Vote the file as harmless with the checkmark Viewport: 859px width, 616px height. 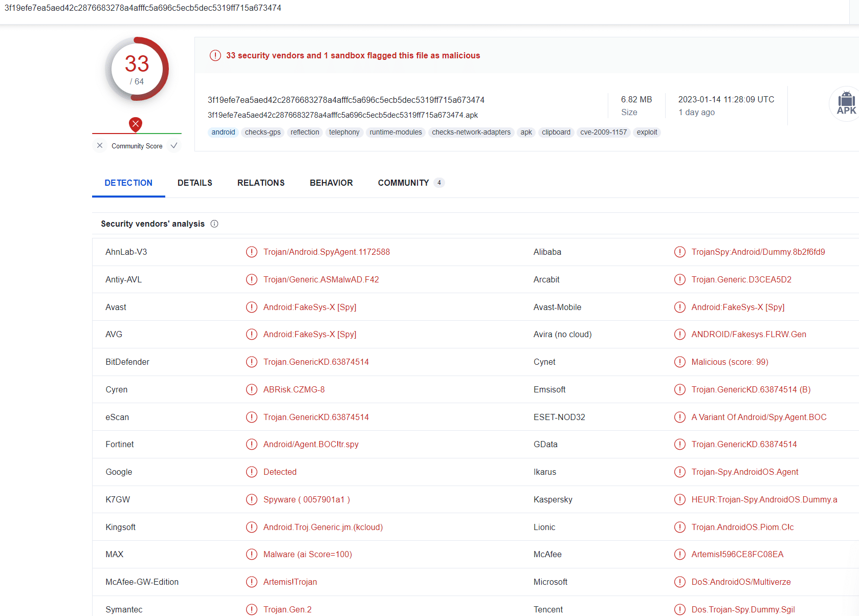(x=174, y=146)
